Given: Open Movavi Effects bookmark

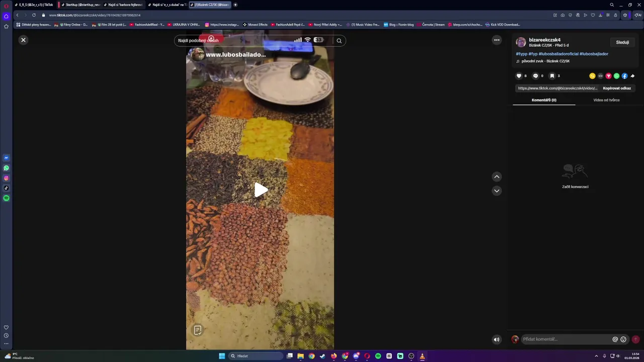Looking at the screenshot, I should click(x=255, y=24).
